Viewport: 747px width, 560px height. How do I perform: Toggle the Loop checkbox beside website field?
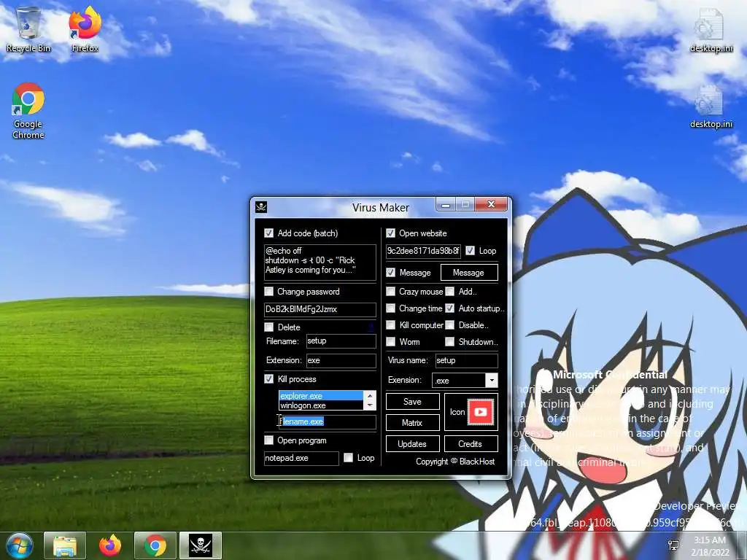pyautogui.click(x=471, y=251)
